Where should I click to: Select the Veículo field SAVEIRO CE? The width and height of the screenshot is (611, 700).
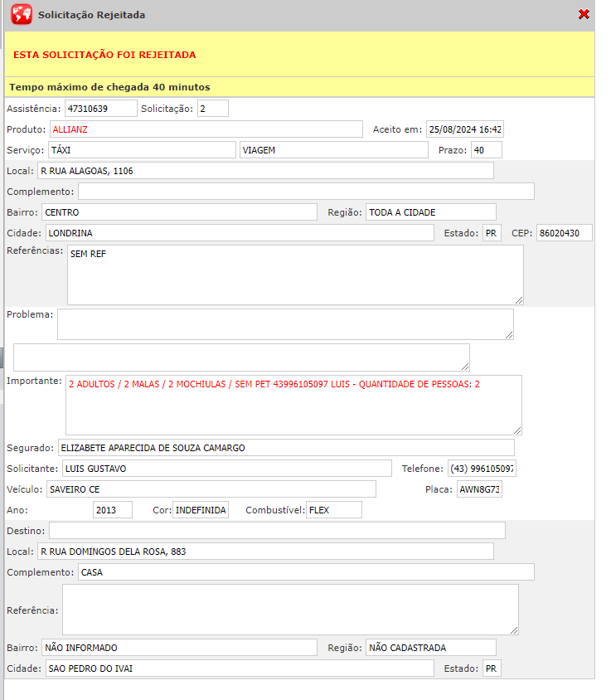click(211, 489)
